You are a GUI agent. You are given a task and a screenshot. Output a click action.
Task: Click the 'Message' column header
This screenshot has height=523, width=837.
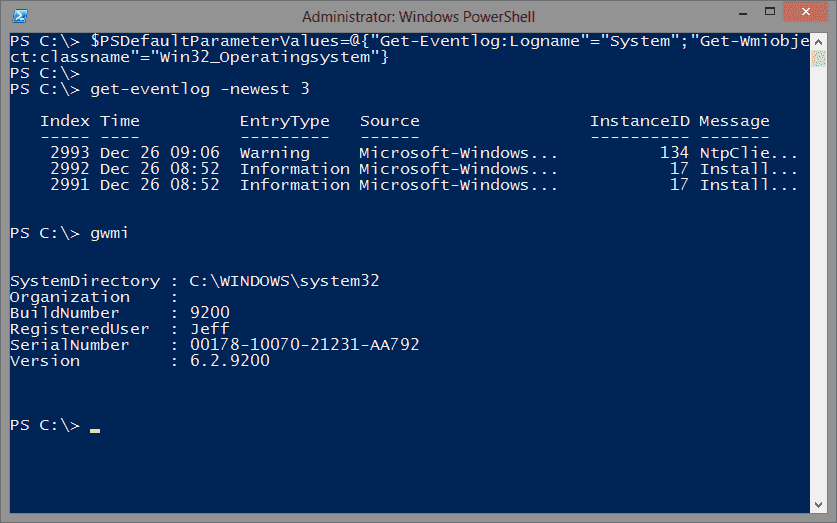(734, 121)
